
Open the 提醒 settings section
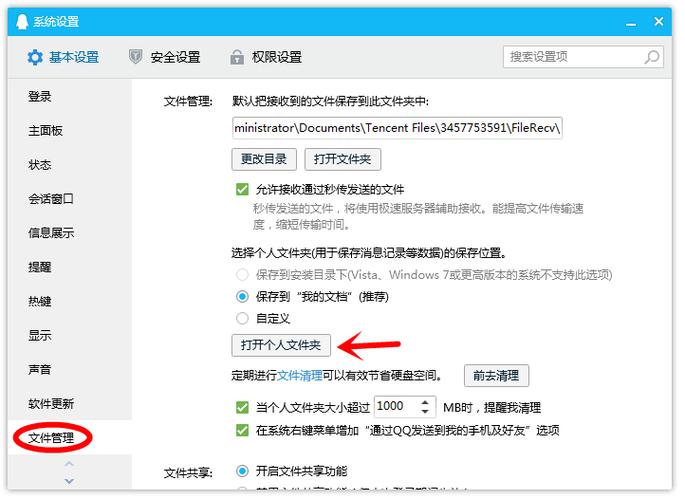pyautogui.click(x=40, y=267)
